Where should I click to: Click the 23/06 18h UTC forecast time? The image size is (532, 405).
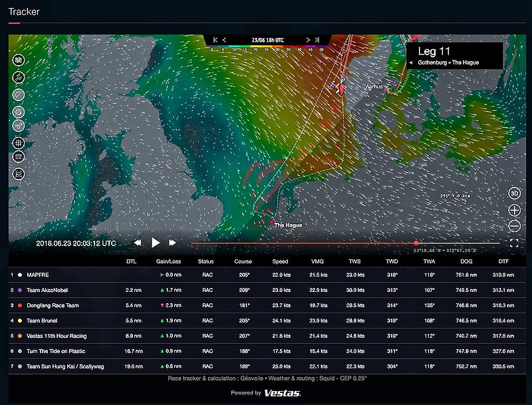click(x=268, y=40)
